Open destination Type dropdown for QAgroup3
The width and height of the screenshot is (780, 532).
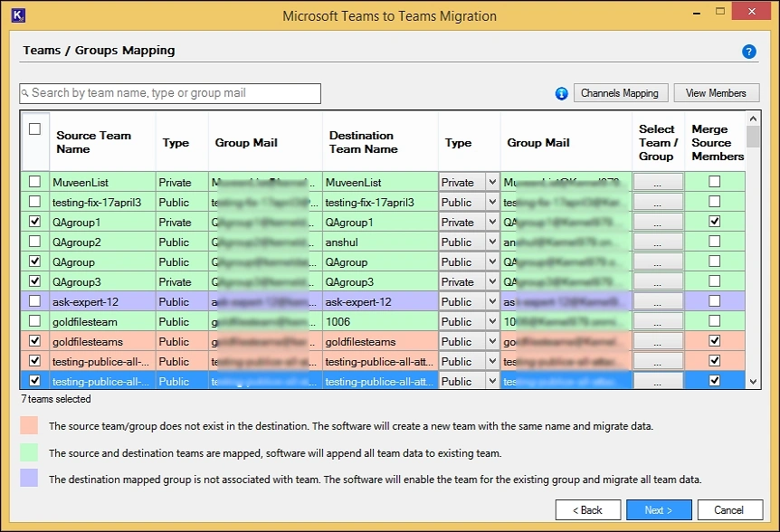coord(492,281)
